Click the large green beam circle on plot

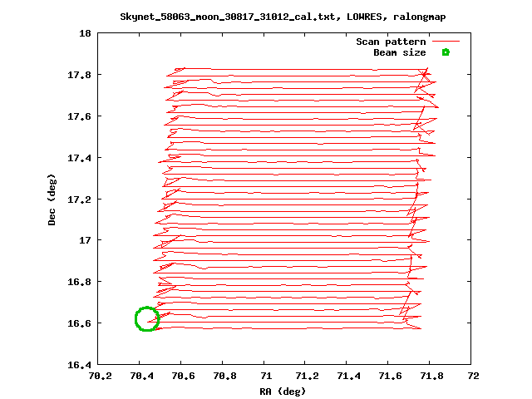[x=147, y=319]
